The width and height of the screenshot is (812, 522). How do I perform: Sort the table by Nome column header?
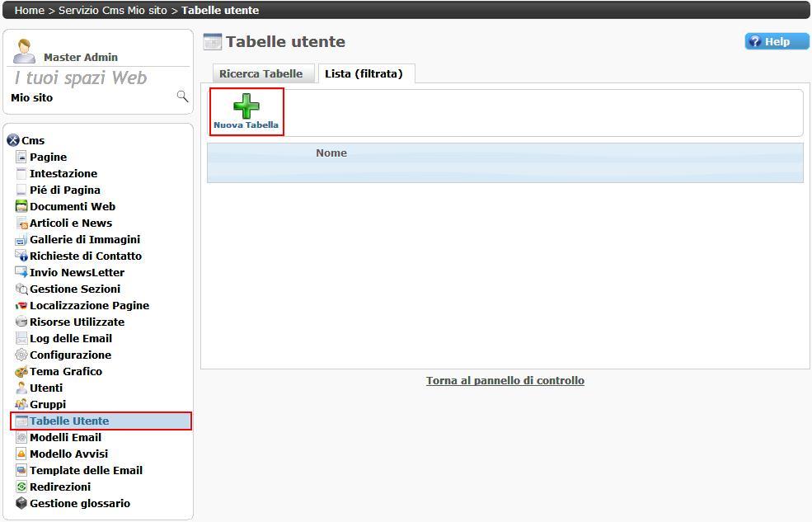(331, 153)
